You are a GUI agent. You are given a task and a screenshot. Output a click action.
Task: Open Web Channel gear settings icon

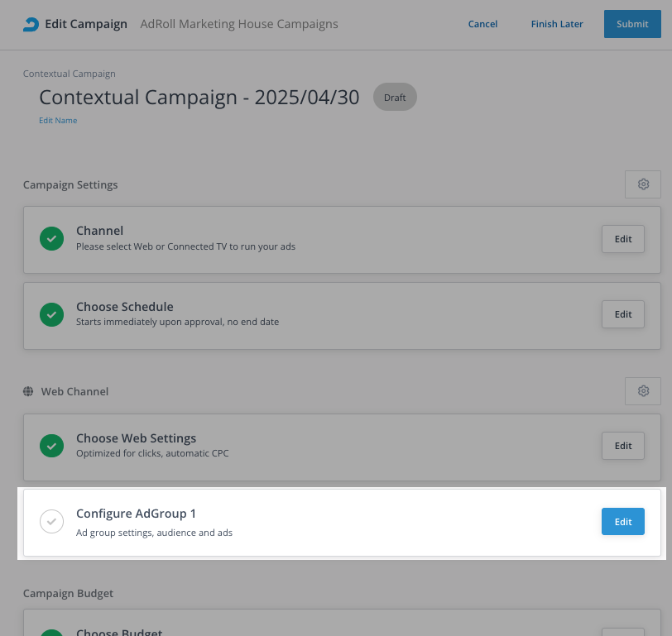pos(643,391)
